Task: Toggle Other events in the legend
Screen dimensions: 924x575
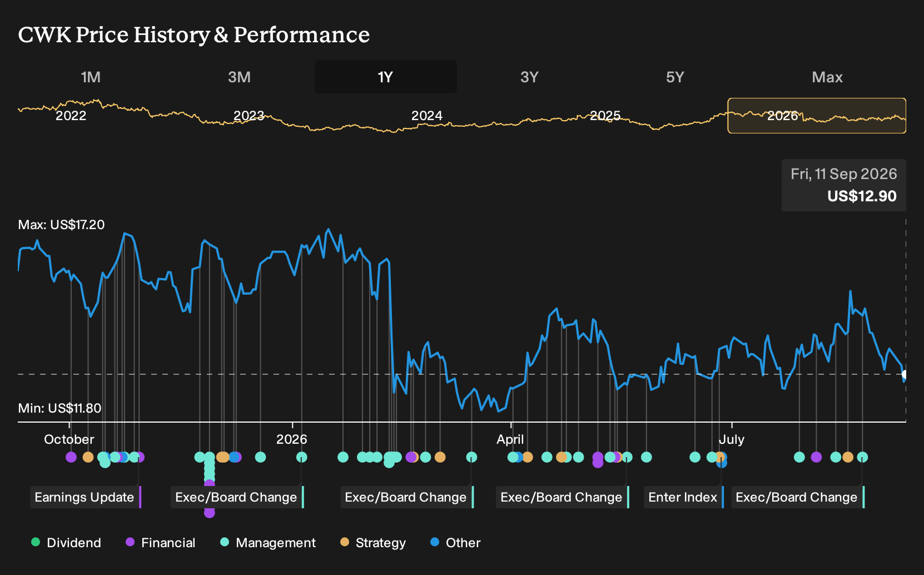Action: (455, 543)
